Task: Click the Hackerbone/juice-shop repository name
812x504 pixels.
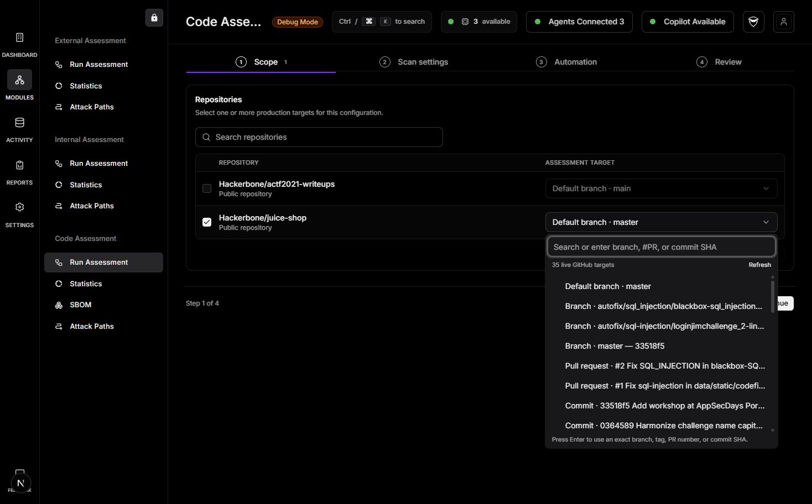Action: 263,218
